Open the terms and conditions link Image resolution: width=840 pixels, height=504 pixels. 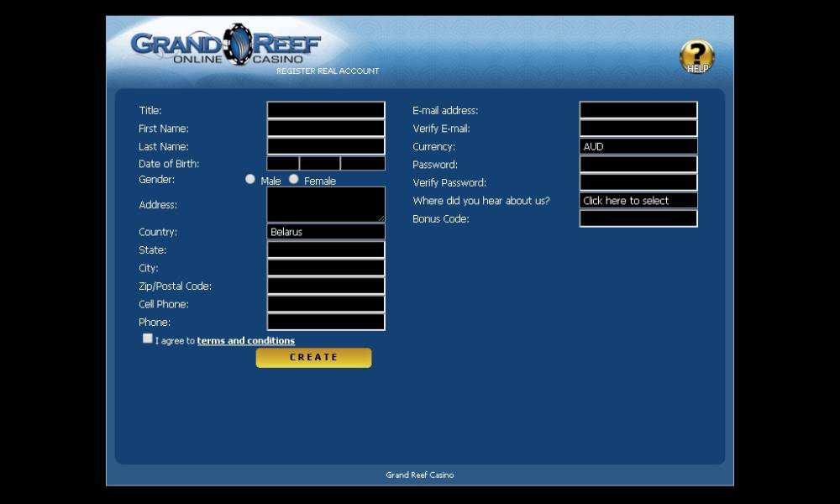pos(245,341)
